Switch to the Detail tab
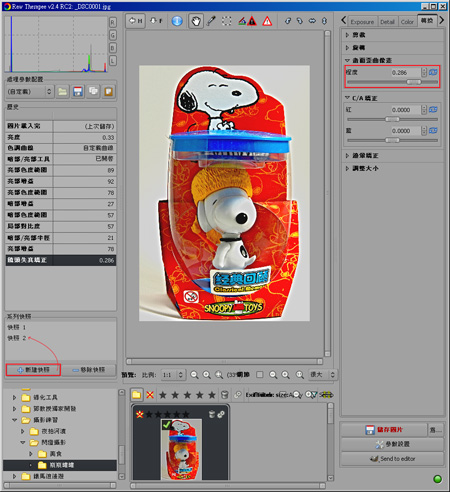Screen dimensions: 450x492 387,22
